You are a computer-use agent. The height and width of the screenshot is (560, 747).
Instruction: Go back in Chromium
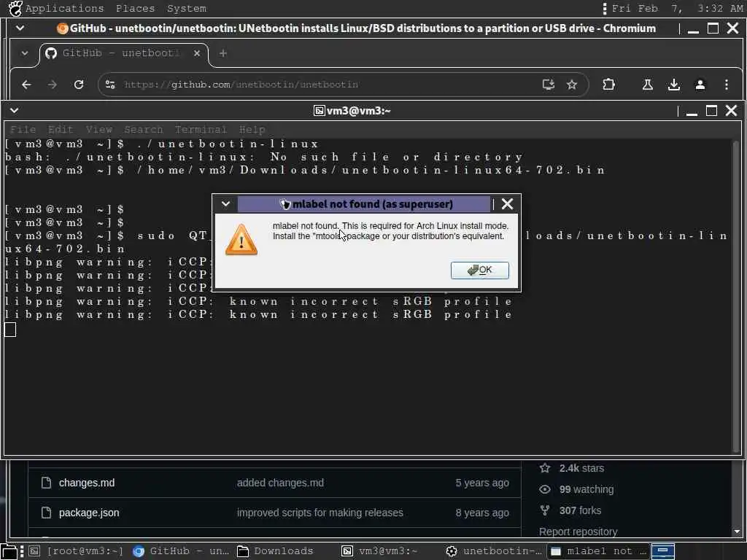click(x=27, y=85)
